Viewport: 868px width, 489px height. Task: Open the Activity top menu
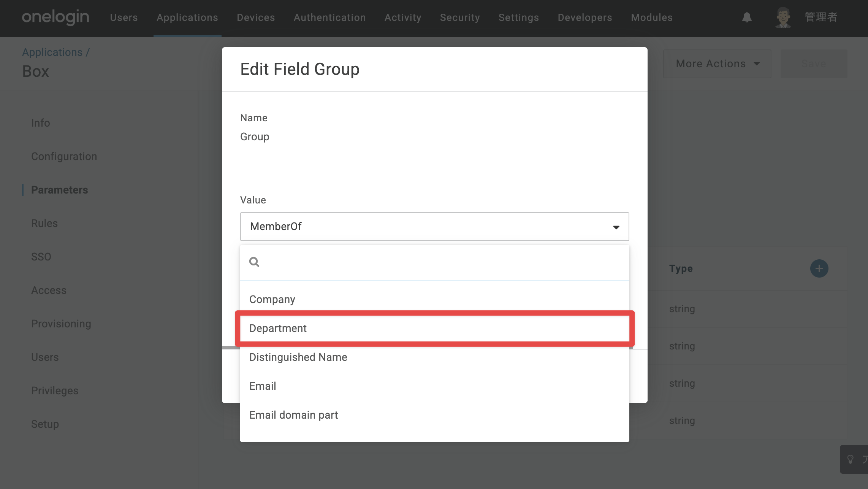point(403,17)
